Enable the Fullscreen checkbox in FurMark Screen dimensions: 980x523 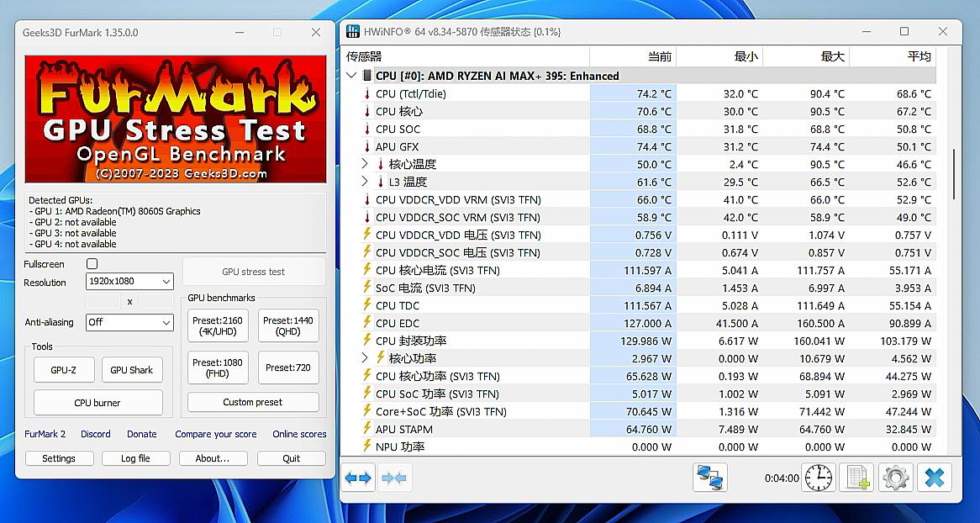(92, 263)
